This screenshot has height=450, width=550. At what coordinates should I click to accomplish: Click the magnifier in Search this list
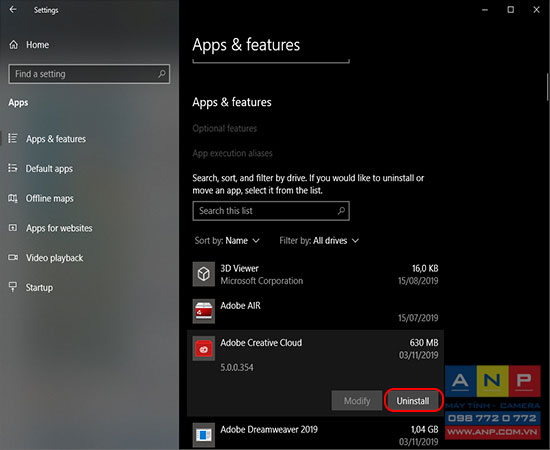coord(341,210)
